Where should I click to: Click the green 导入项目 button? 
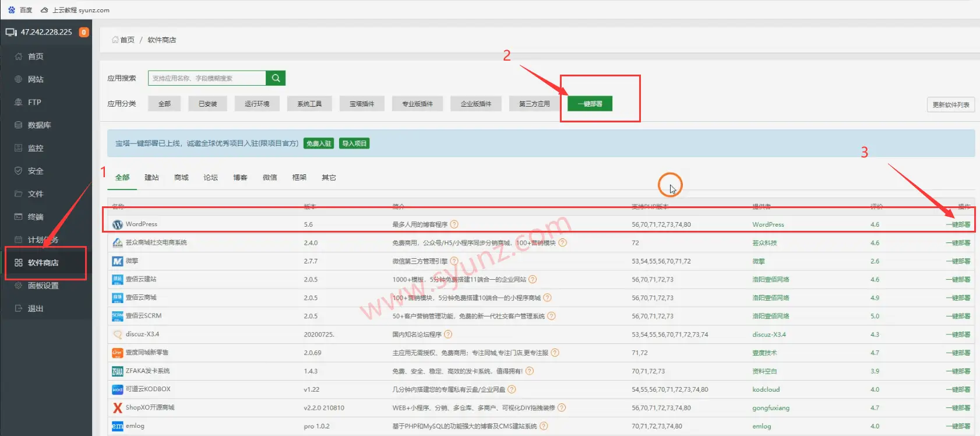click(354, 143)
